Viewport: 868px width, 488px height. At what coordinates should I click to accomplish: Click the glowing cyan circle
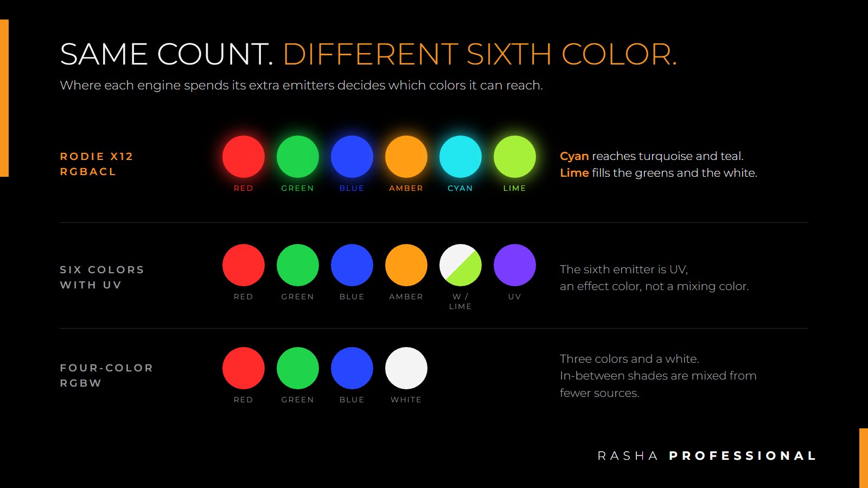[461, 157]
